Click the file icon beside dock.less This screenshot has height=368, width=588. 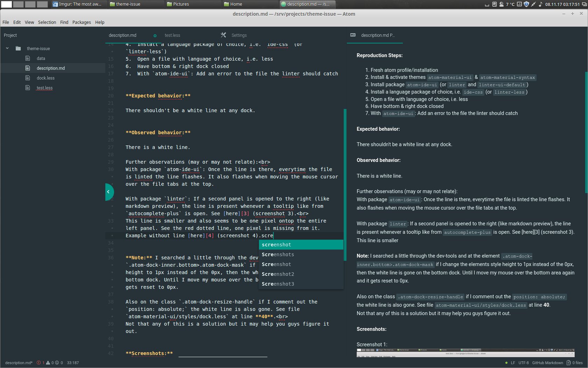tap(28, 78)
